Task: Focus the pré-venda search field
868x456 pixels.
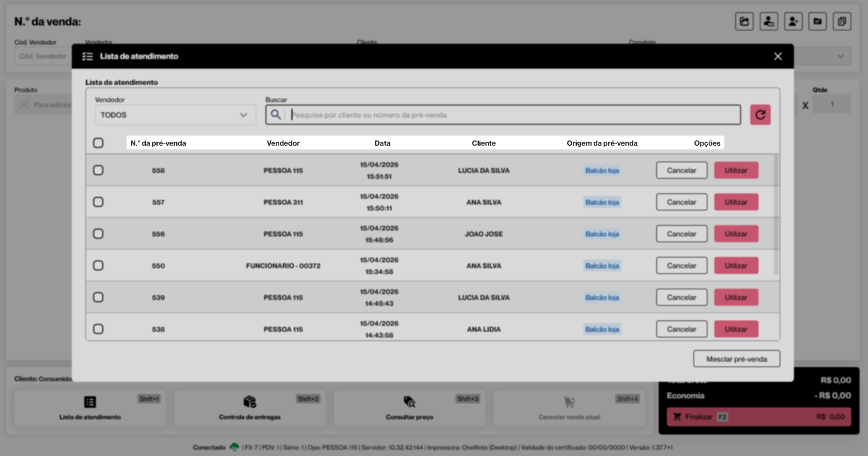Action: (x=513, y=115)
